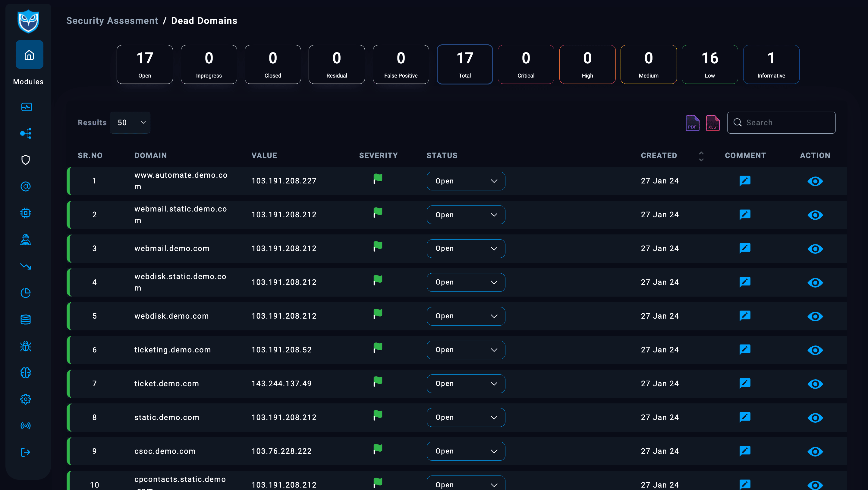The width and height of the screenshot is (868, 490).
Task: Filter by the Low severity card
Action: click(710, 64)
